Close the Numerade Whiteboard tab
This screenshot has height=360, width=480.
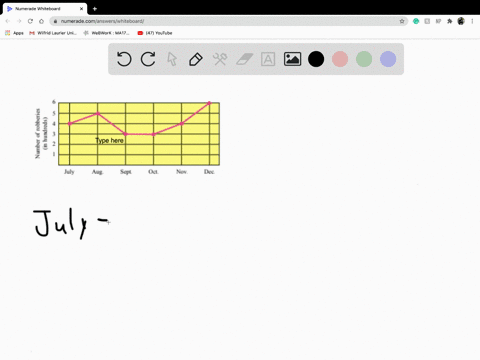(81, 9)
